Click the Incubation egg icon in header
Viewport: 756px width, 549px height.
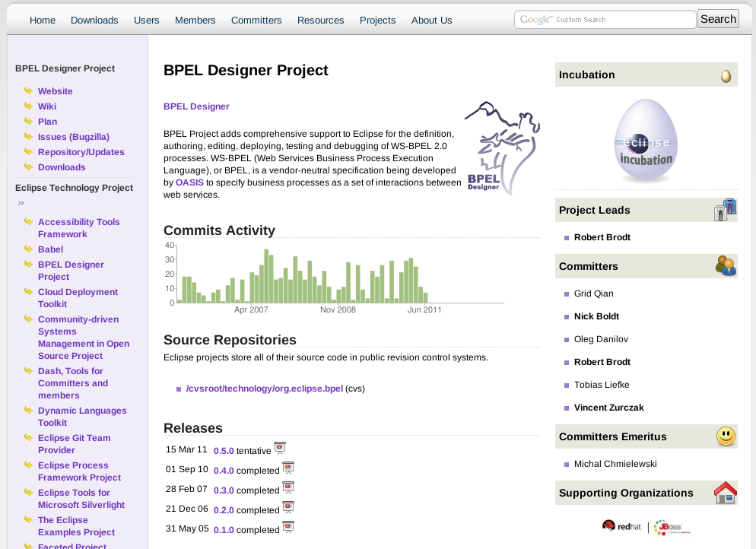(726, 76)
